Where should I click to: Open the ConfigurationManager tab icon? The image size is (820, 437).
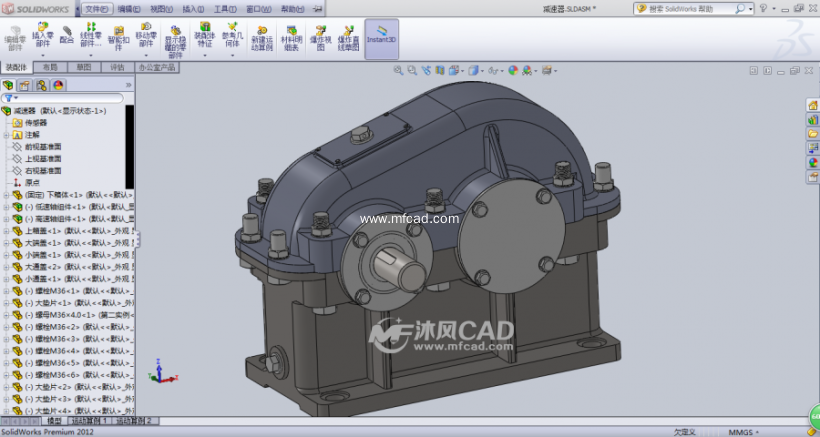[41, 85]
